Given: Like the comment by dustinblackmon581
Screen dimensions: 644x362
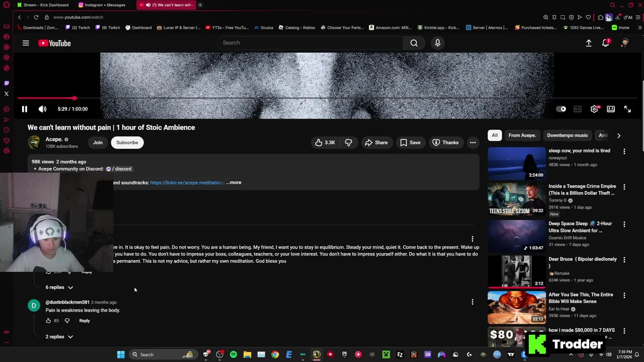Looking at the screenshot, I should 48,321.
